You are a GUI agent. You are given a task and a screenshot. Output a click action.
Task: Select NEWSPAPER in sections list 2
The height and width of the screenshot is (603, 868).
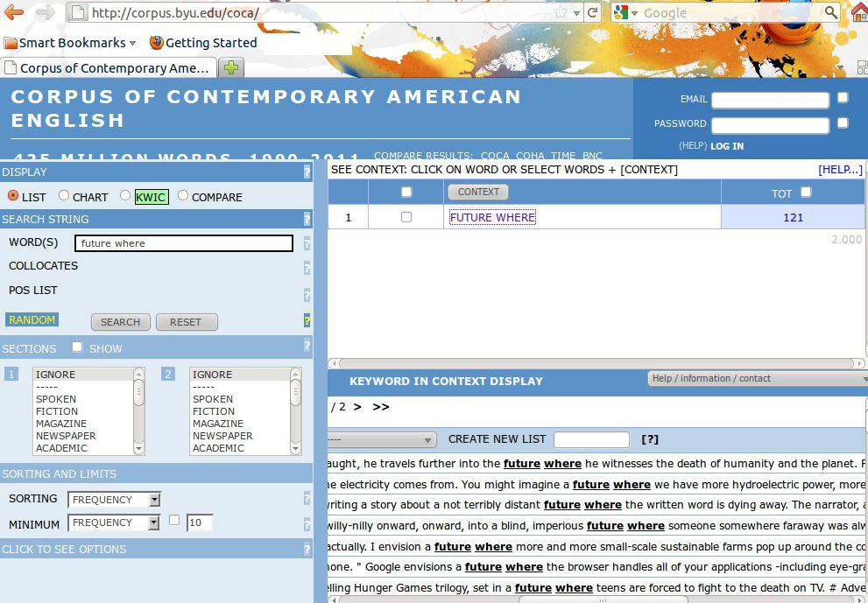(x=222, y=435)
